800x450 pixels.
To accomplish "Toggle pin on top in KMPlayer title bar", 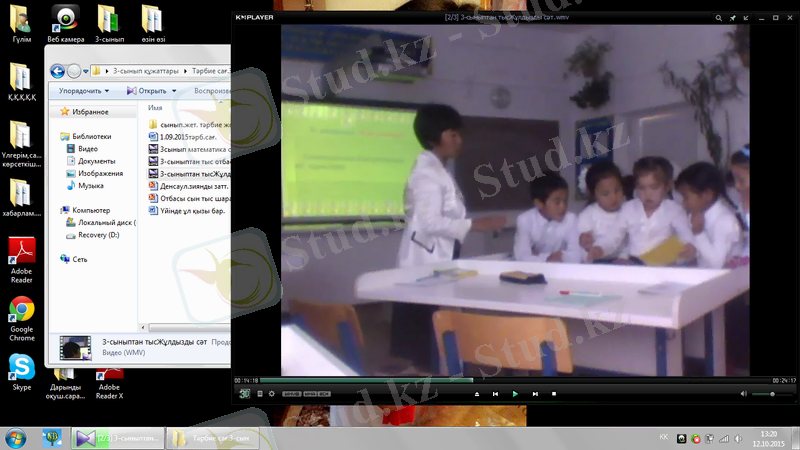I will [732, 17].
